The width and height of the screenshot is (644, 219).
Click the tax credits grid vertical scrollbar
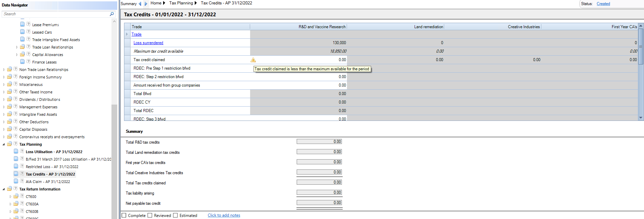(x=641, y=72)
